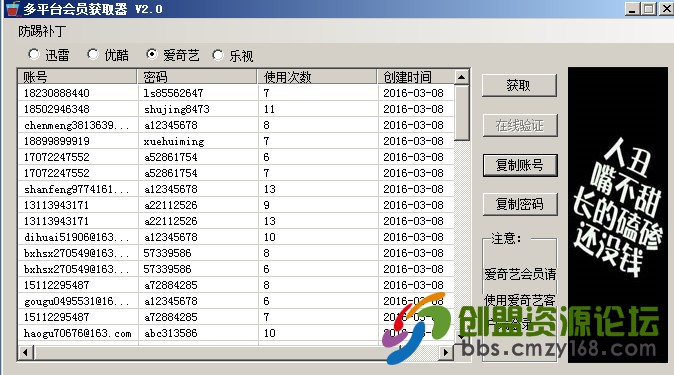Screen dimensions: 674x375
Task: Minimize the 多平台会员获取器 window
Action: (632, 9)
